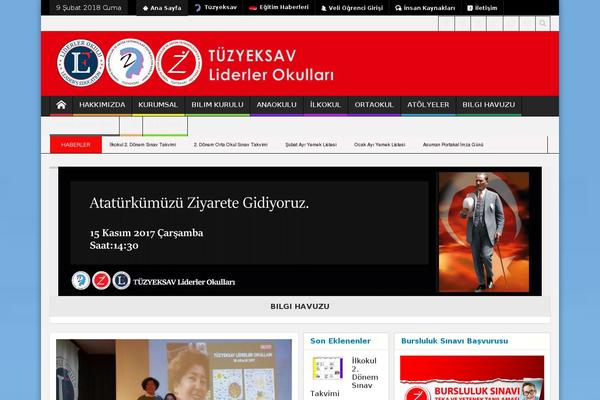Click the search magnifier icon
This screenshot has width=600, height=400.
tap(543, 24)
